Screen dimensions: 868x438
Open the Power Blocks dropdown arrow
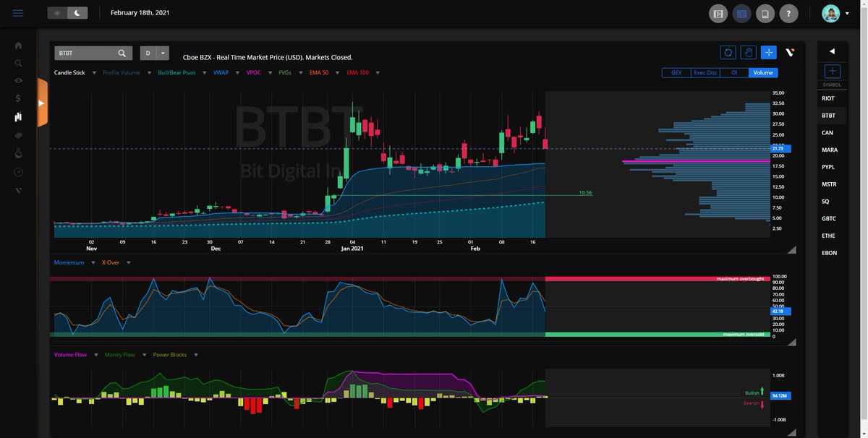[x=196, y=355]
